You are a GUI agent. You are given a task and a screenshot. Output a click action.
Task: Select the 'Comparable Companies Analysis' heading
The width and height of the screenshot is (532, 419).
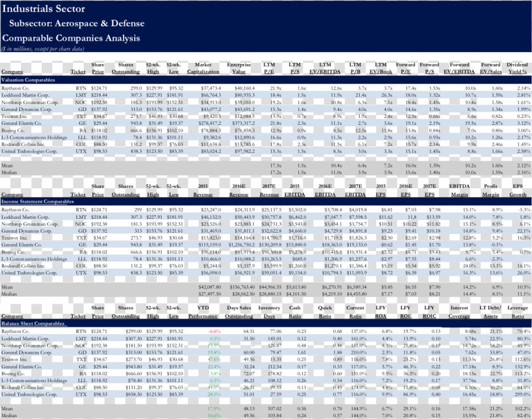point(71,37)
